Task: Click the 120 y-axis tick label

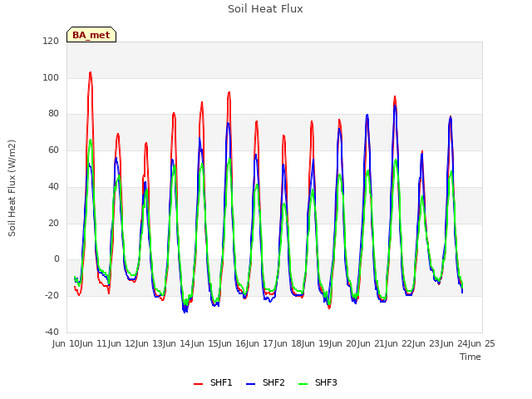Action: click(51, 41)
